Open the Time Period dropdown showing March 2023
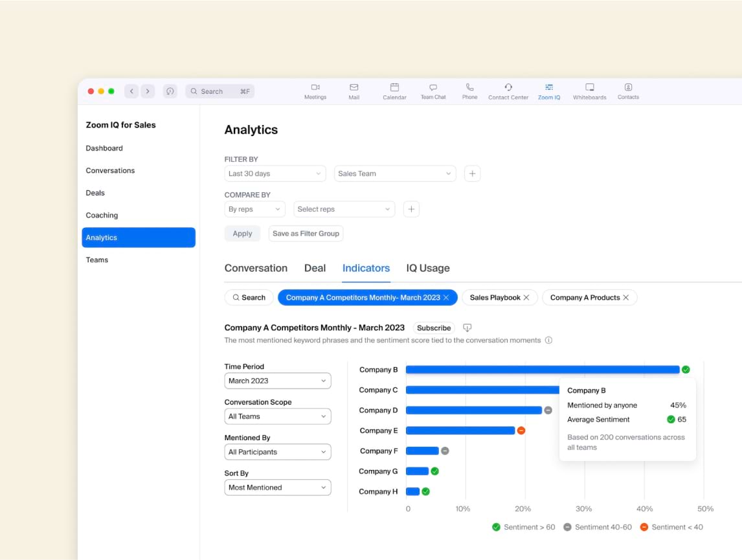 click(x=277, y=381)
